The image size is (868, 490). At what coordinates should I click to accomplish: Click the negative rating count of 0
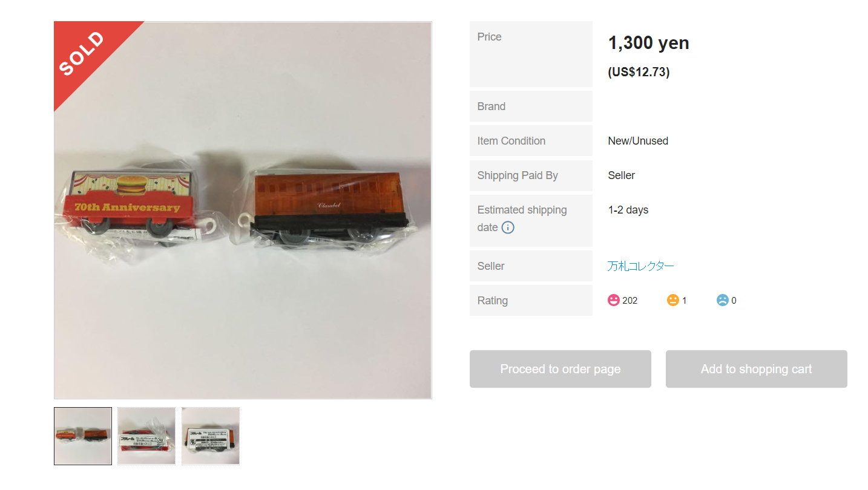tap(734, 301)
